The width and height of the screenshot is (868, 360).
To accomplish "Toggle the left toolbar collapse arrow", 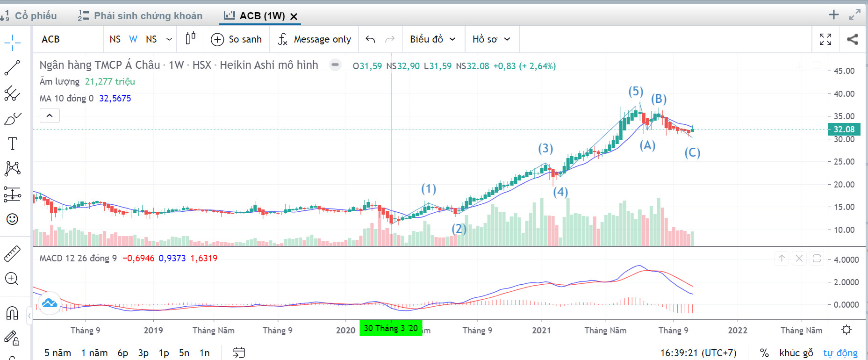I will pyautogui.click(x=29, y=316).
